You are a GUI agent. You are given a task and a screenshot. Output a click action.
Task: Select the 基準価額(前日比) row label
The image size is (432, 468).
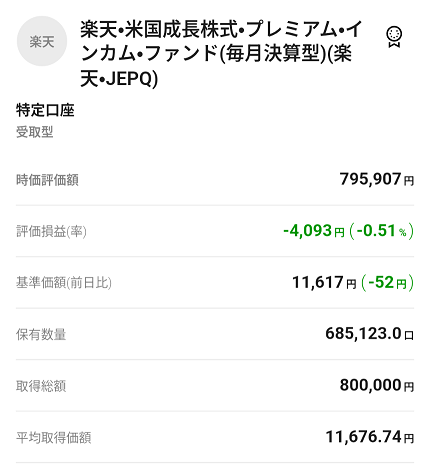64,283
